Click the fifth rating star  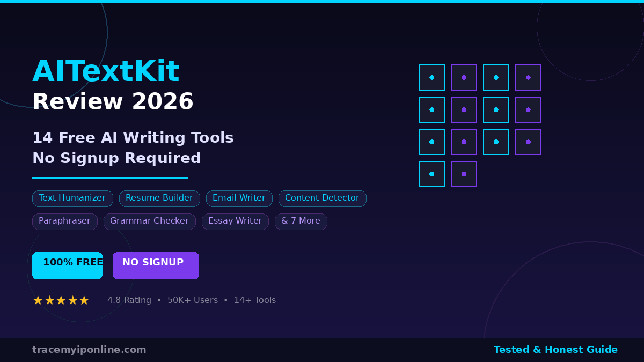(84, 300)
